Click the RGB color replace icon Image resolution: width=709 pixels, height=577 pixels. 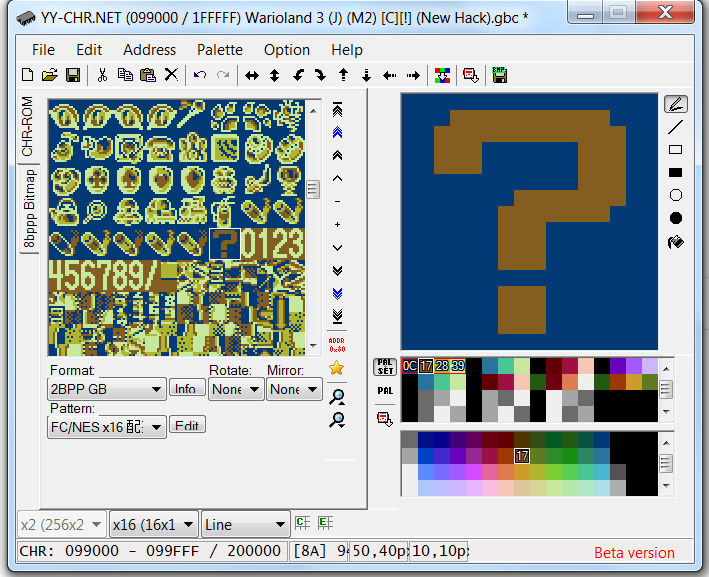(x=442, y=76)
